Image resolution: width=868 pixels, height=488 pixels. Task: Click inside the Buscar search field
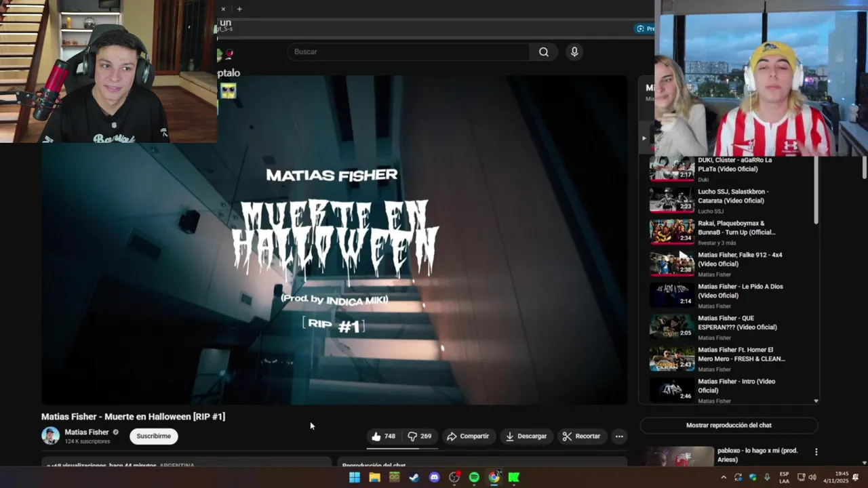(410, 52)
